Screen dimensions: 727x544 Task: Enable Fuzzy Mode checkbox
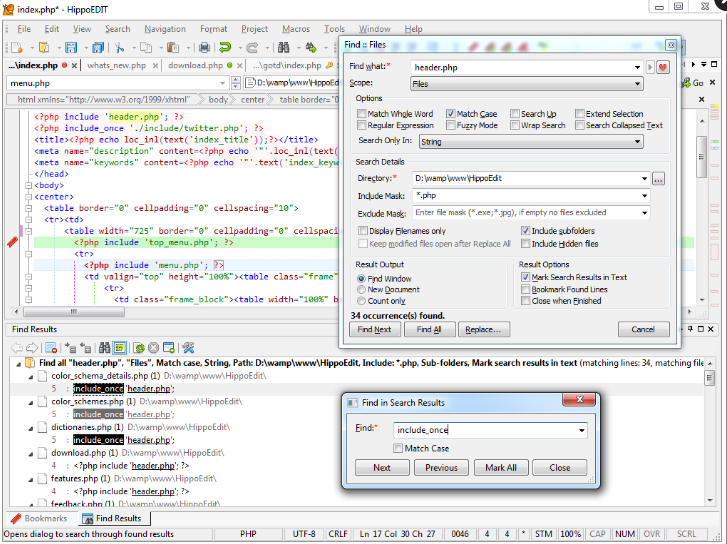(x=451, y=125)
